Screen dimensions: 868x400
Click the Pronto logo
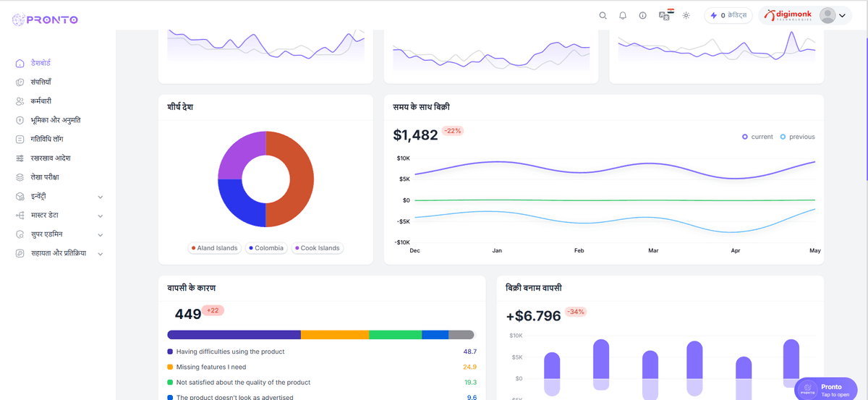46,20
